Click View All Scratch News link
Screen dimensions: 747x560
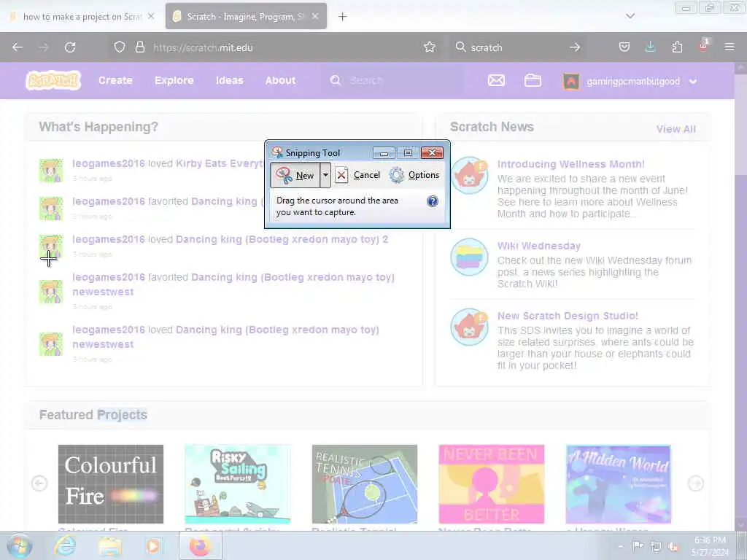[676, 129]
